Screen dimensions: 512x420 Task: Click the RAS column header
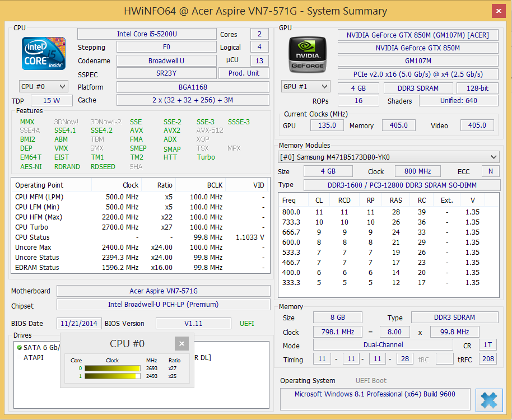[395, 200]
